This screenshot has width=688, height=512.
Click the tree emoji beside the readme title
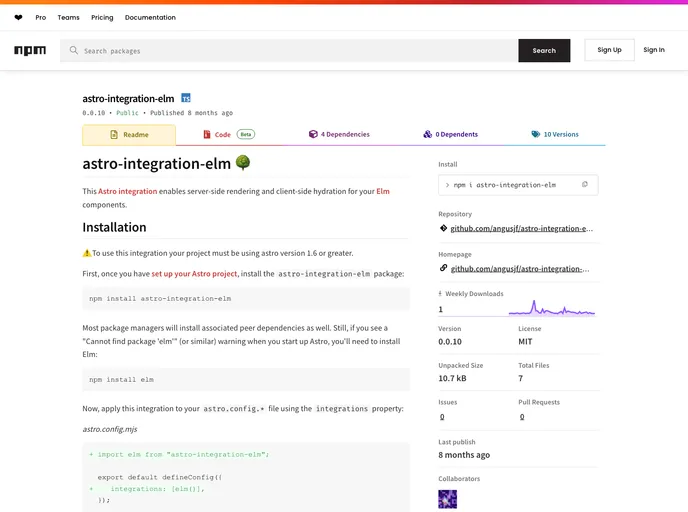243,162
